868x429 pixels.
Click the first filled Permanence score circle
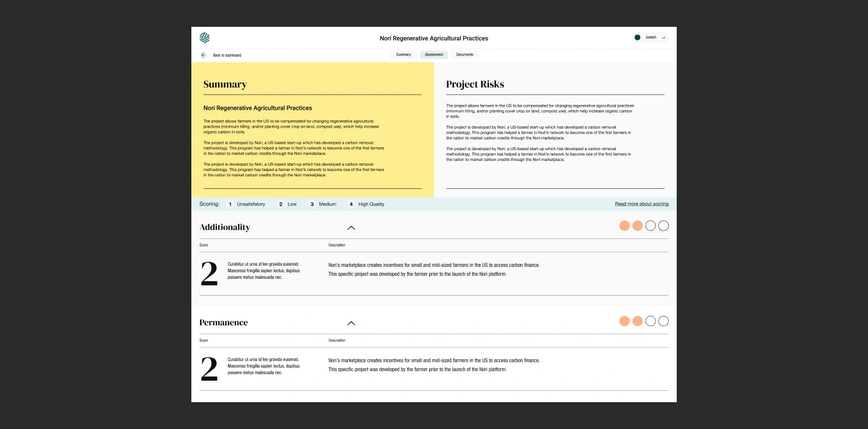coord(624,321)
